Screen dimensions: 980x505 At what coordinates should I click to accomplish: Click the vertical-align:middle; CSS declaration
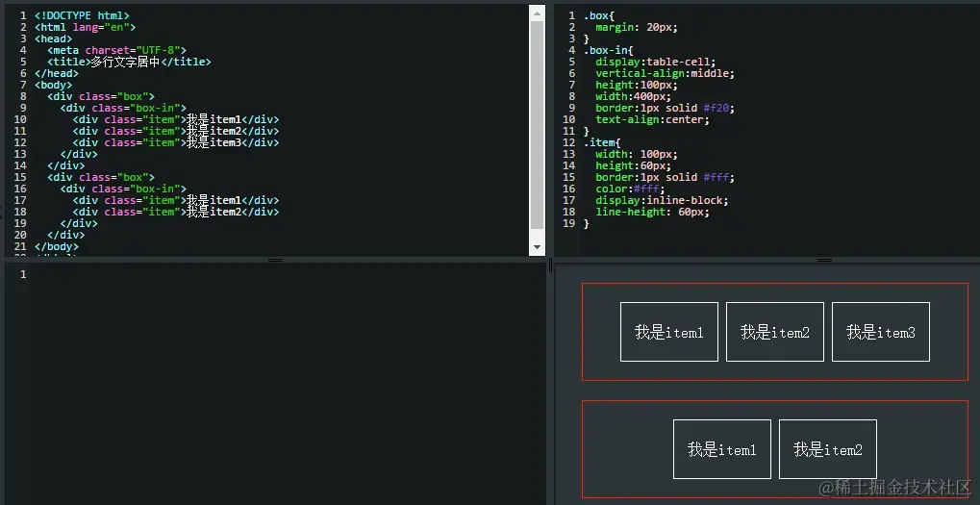[665, 73]
